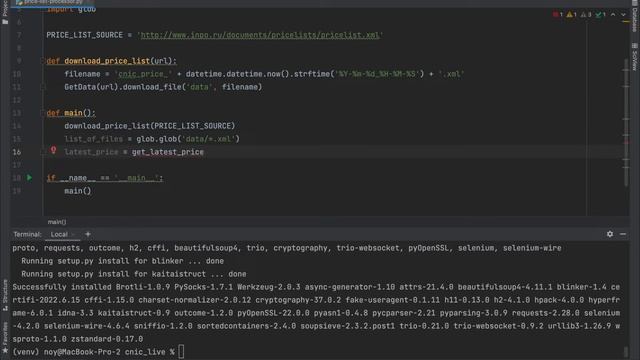This screenshot has height=360, width=640.
Task: Click the 'cnic_price_' string on line 10
Action: [143, 74]
